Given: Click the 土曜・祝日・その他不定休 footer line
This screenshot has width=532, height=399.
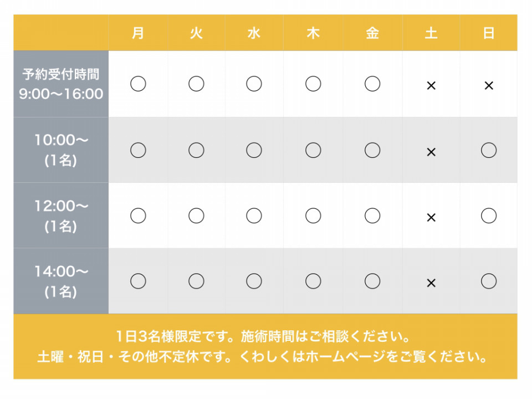Looking at the screenshot, I should point(263,356).
